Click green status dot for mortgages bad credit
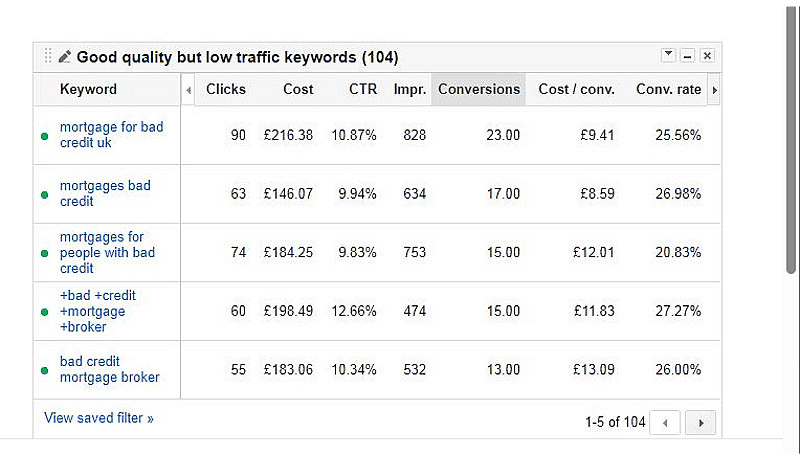This screenshot has height=460, width=800. click(45, 194)
